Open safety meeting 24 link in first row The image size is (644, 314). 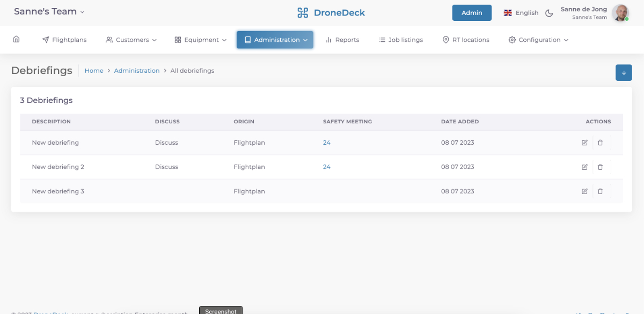pyautogui.click(x=326, y=143)
